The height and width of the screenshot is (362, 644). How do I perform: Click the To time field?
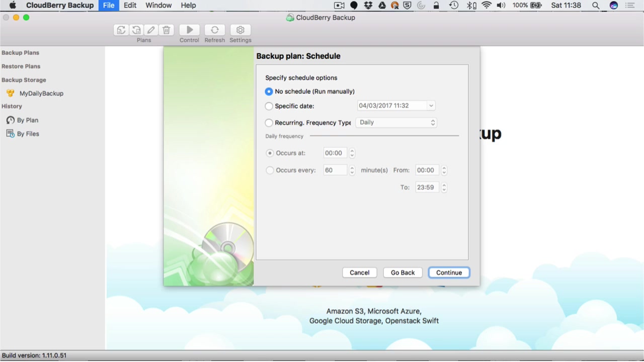coord(427,188)
